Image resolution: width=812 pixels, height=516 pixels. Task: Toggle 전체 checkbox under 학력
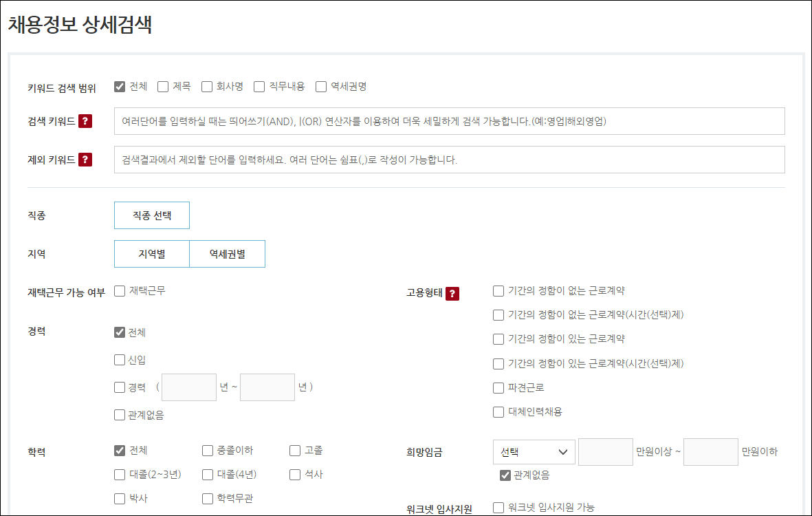[x=120, y=450]
